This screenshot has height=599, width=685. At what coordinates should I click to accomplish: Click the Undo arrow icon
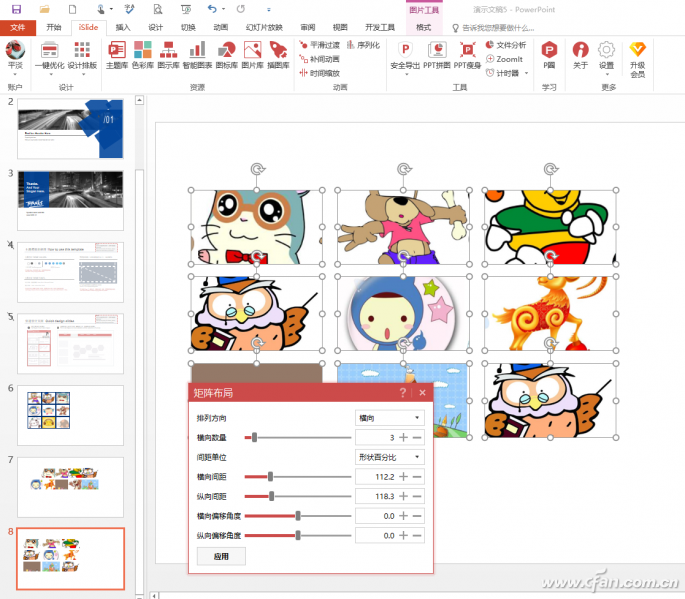coord(212,9)
